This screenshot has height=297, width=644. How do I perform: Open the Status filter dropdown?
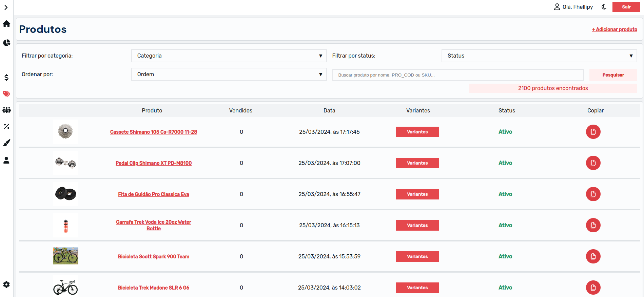pyautogui.click(x=539, y=56)
